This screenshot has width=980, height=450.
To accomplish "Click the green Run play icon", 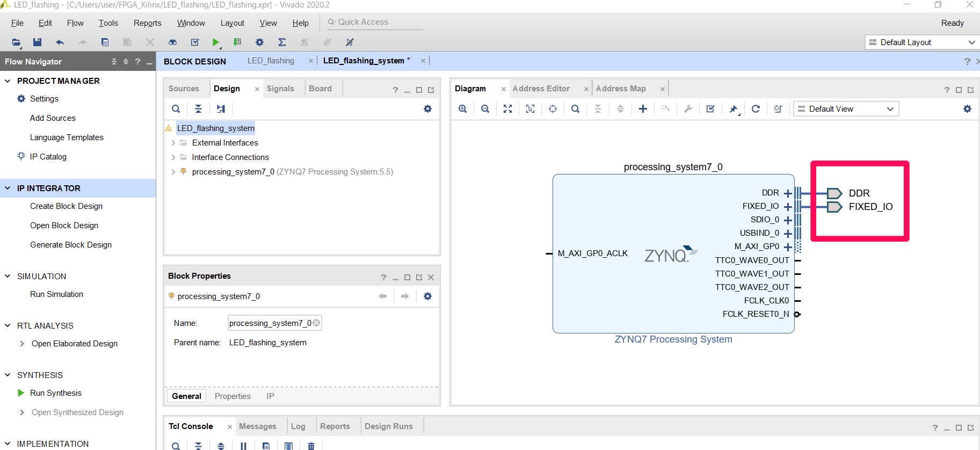I will [216, 42].
